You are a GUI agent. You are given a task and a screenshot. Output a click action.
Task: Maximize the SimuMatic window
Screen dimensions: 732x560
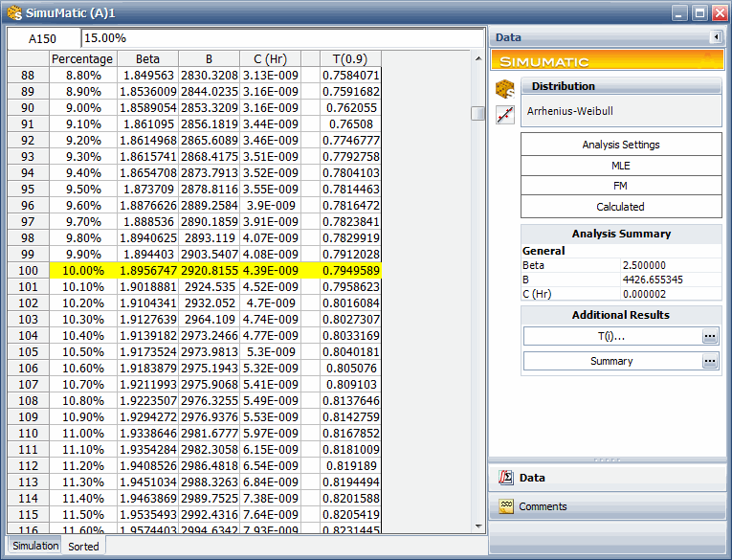click(x=699, y=13)
